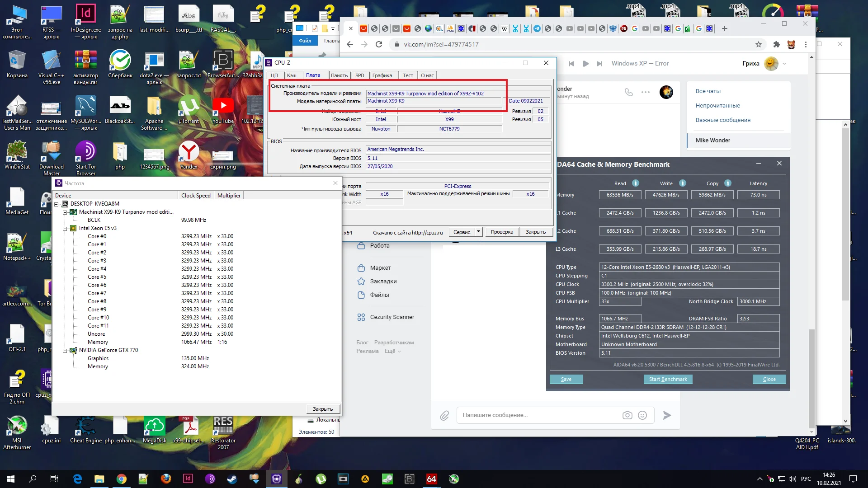Collapse the NVIDIA GeForce GTX 770 node

[x=65, y=350]
